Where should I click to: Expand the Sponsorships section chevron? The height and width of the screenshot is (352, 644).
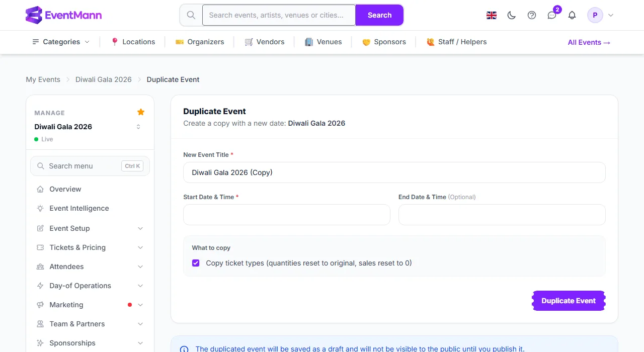pyautogui.click(x=140, y=343)
